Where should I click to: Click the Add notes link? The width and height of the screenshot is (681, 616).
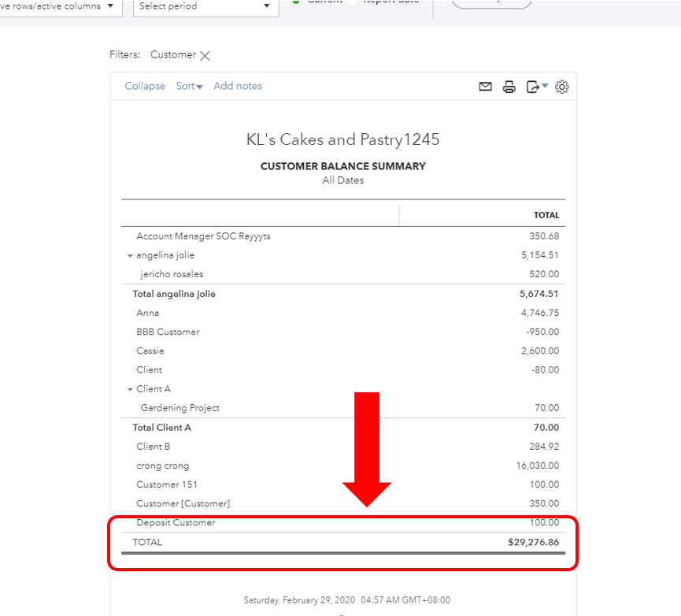[238, 86]
